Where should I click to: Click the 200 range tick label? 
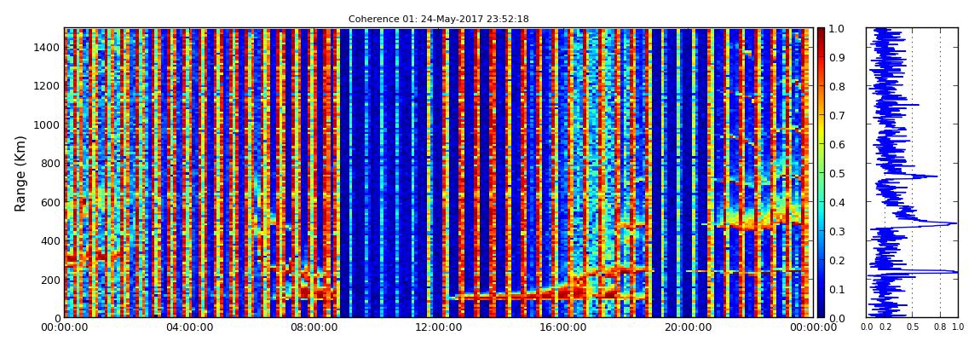pos(50,280)
